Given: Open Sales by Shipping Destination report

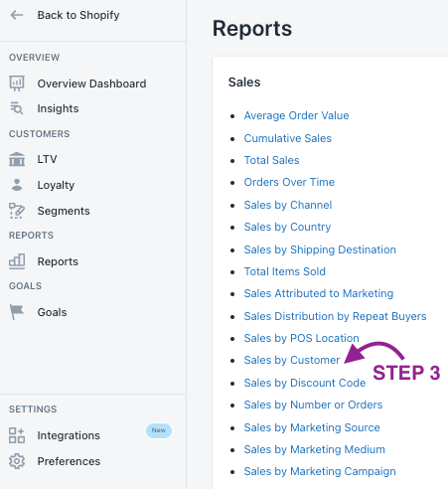Looking at the screenshot, I should pos(320,249).
